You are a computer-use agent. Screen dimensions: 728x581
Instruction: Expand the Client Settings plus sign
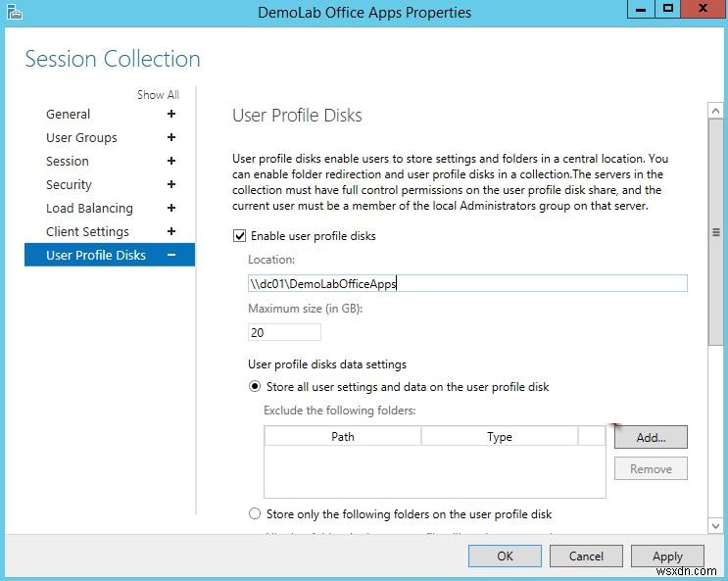[x=171, y=231]
